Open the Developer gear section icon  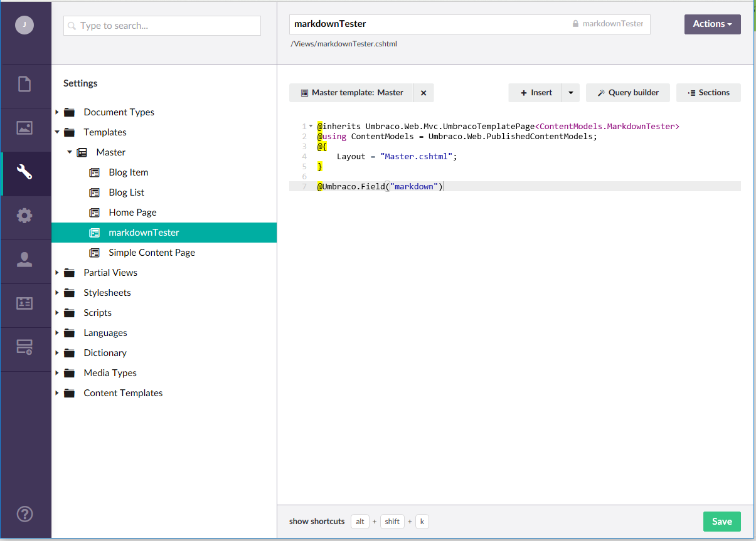coord(24,216)
